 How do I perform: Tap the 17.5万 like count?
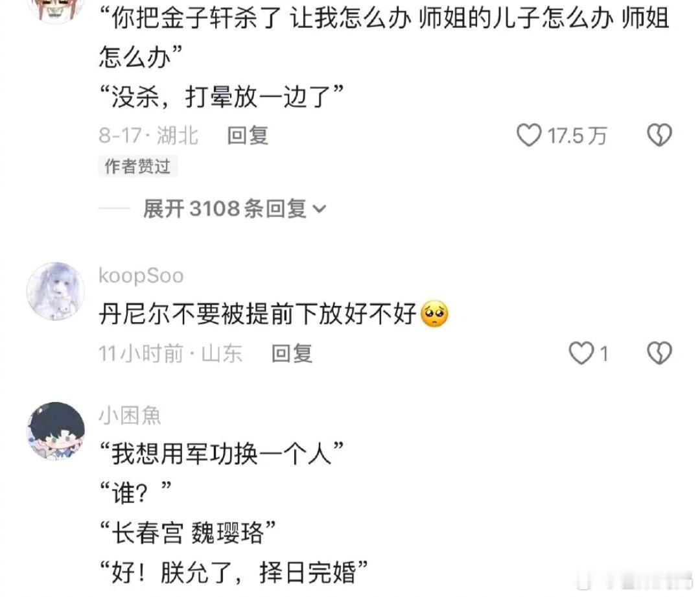[577, 135]
